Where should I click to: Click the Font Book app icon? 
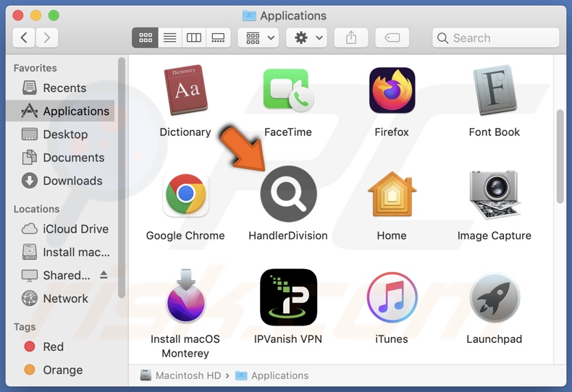point(495,90)
